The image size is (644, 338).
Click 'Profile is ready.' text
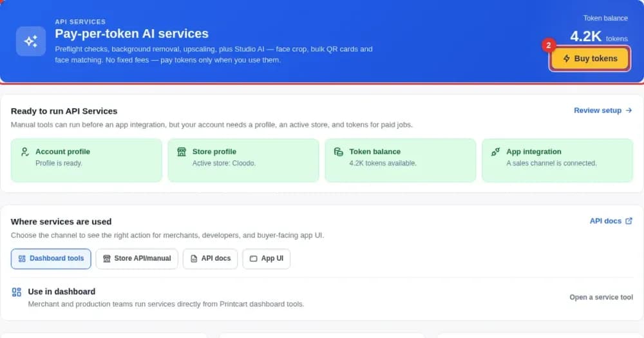(59, 164)
